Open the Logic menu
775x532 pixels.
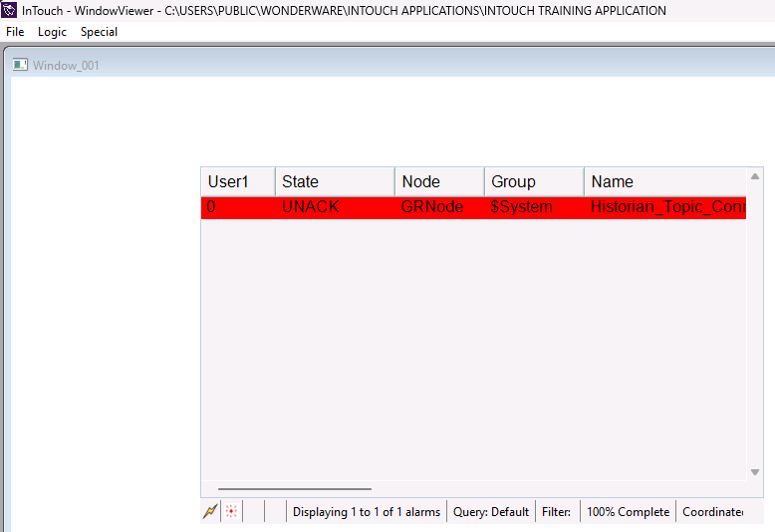(x=52, y=32)
